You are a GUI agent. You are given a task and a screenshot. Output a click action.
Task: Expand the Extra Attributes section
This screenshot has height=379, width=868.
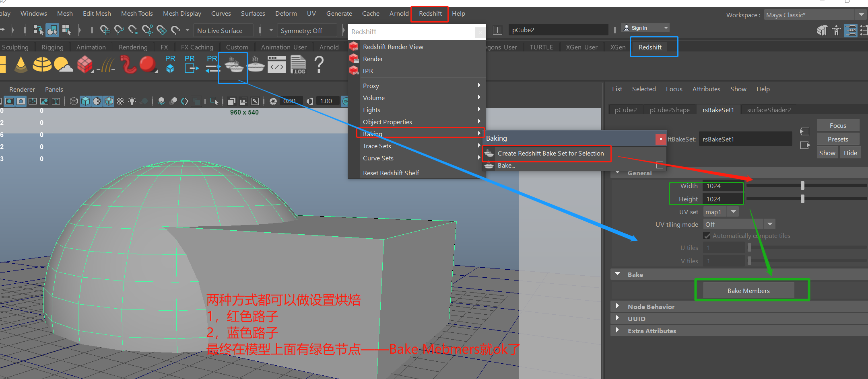[x=618, y=330]
